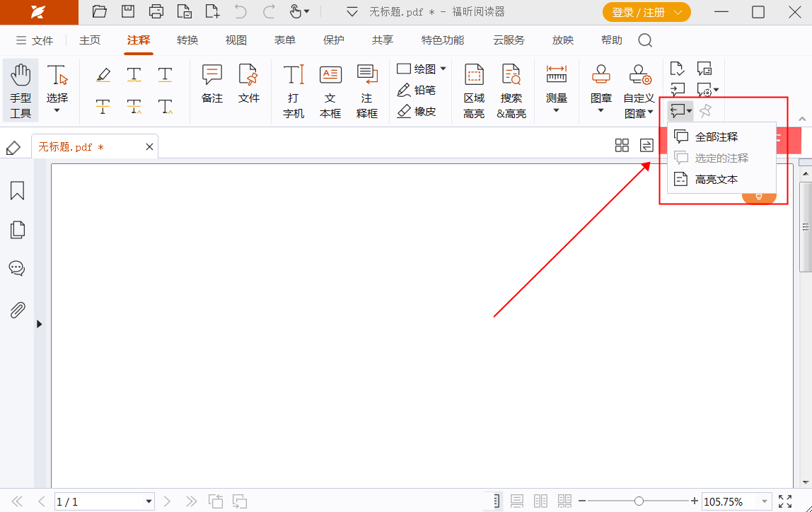The image size is (812, 512).
Task: Open the Bookmarks panel in left sidebar
Action: [17, 190]
